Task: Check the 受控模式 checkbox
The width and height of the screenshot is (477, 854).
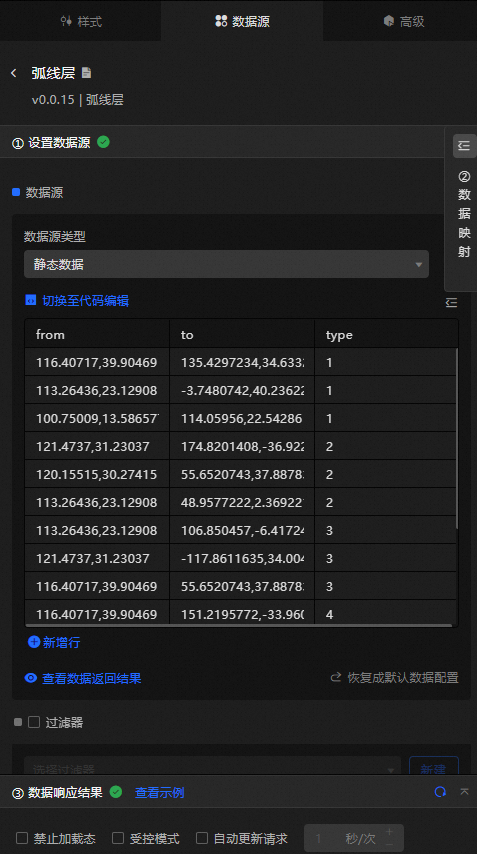Action: [x=118, y=838]
